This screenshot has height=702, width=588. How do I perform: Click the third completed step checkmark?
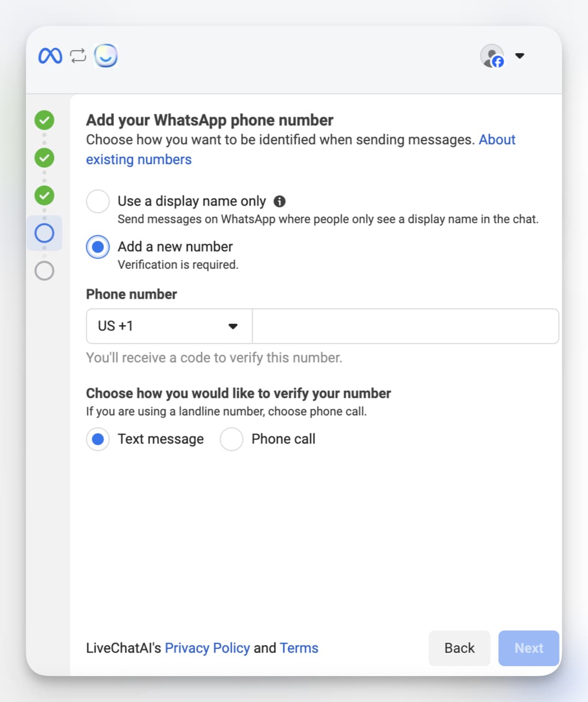coord(44,195)
